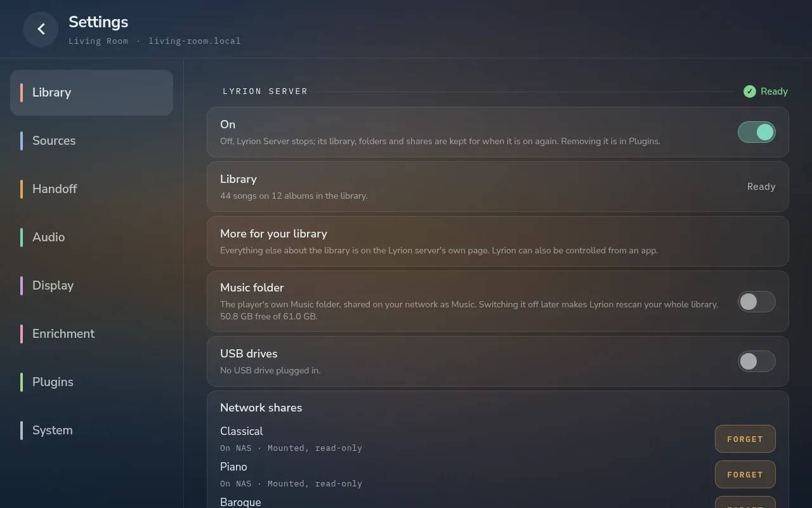Viewport: 812px width, 508px height.
Task: Open the Enrichment section
Action: coord(91,334)
